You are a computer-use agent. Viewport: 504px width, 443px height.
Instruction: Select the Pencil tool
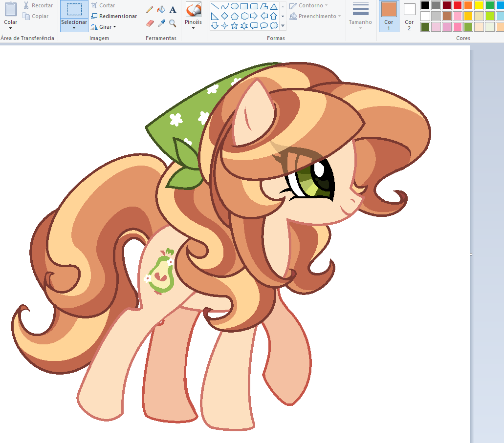coord(150,10)
